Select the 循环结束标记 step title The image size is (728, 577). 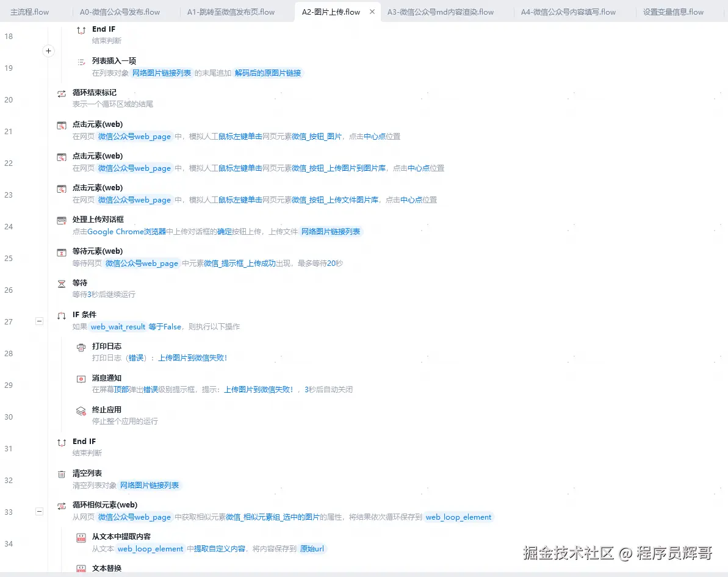point(94,92)
